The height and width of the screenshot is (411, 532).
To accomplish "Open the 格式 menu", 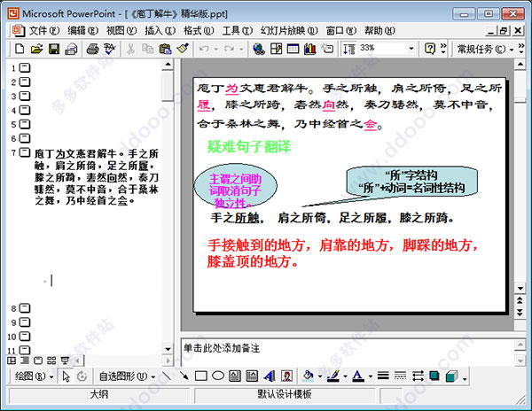I will coord(199,31).
